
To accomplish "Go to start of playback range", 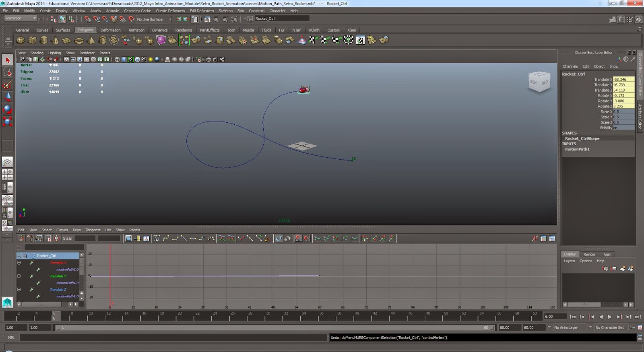I will tap(573, 317).
